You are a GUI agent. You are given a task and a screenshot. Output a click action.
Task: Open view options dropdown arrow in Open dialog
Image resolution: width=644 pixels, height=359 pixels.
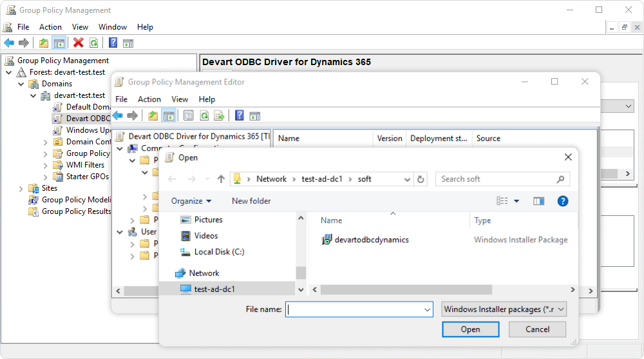pyautogui.click(x=516, y=200)
